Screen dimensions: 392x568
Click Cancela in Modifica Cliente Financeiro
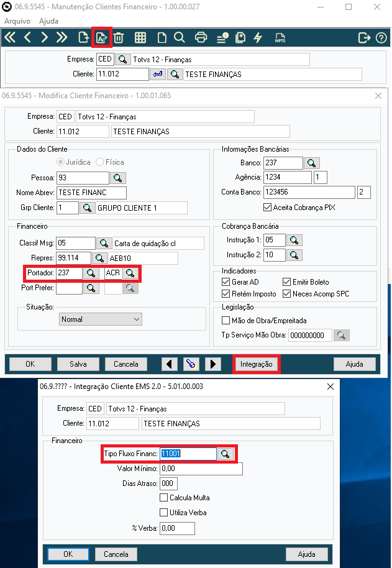126,364
